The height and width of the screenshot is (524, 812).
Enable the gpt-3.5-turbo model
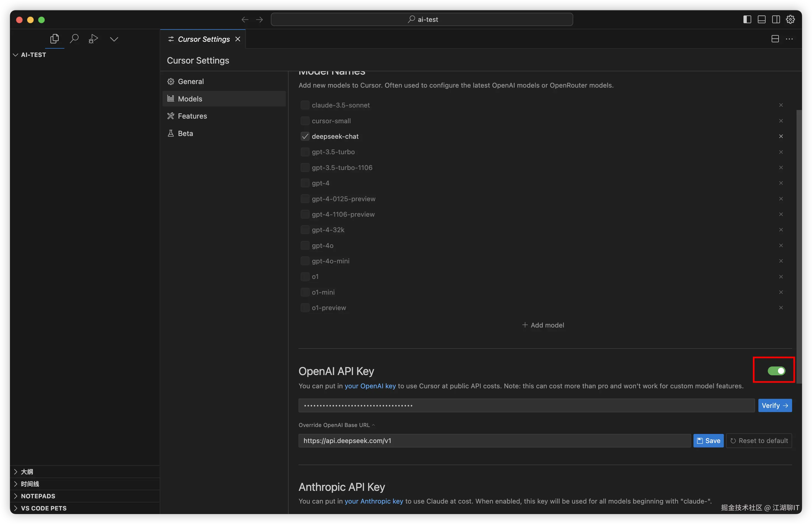pyautogui.click(x=305, y=152)
